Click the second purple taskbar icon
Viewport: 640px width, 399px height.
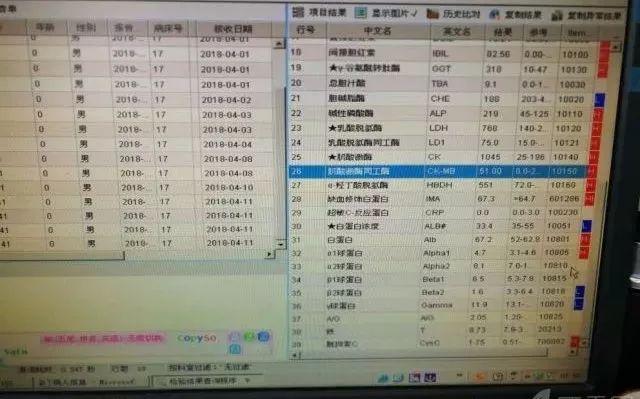pyautogui.click(x=430, y=377)
